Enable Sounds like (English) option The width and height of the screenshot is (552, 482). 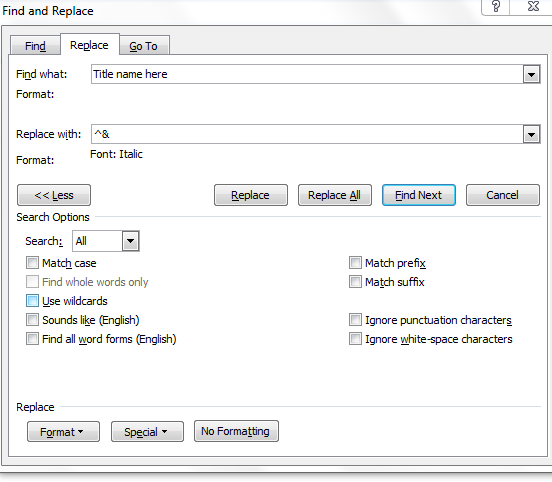(32, 320)
